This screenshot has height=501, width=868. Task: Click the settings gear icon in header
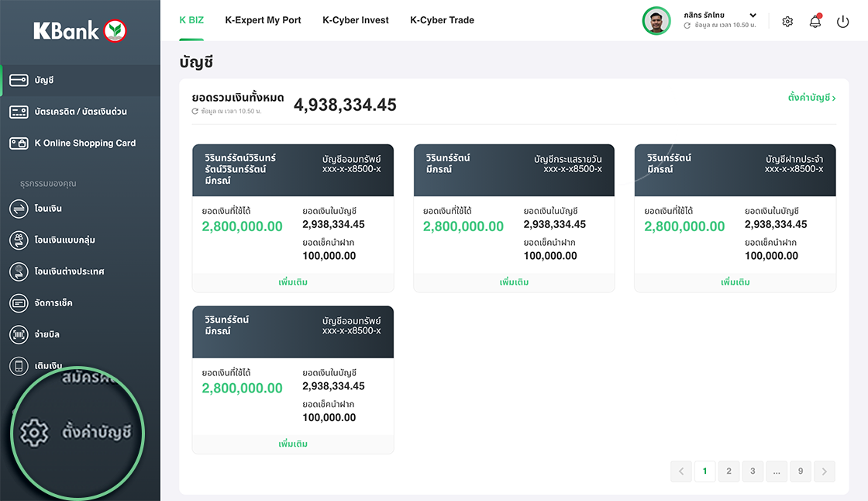tap(787, 22)
